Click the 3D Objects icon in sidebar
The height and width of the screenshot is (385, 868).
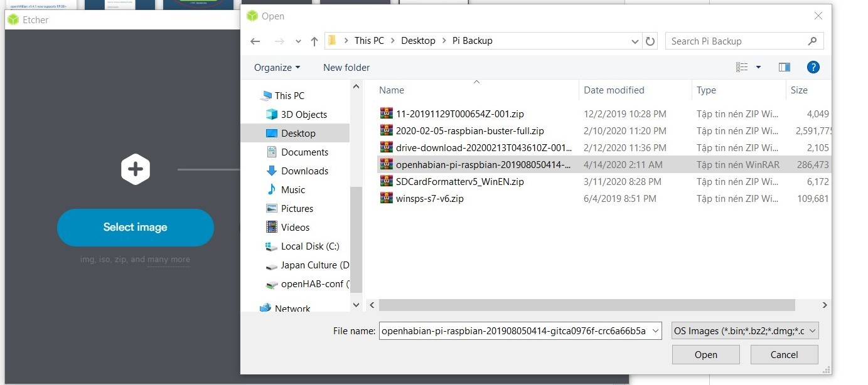coord(272,114)
